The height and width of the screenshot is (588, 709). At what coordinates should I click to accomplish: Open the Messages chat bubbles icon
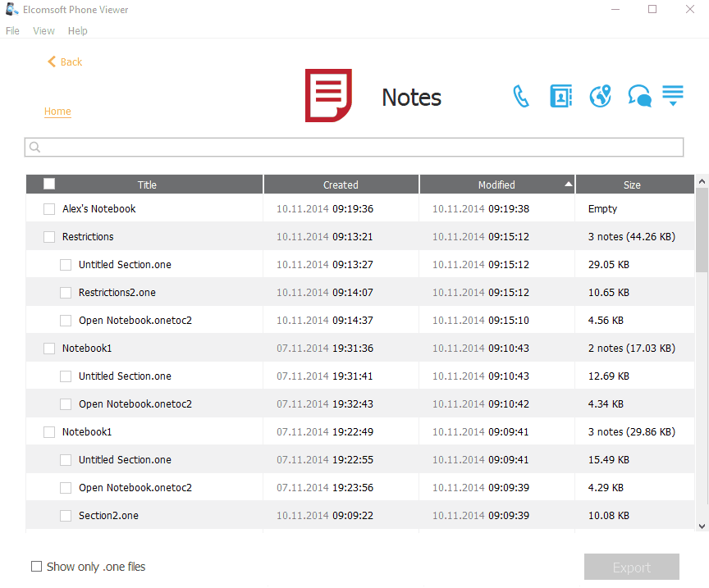(x=639, y=97)
